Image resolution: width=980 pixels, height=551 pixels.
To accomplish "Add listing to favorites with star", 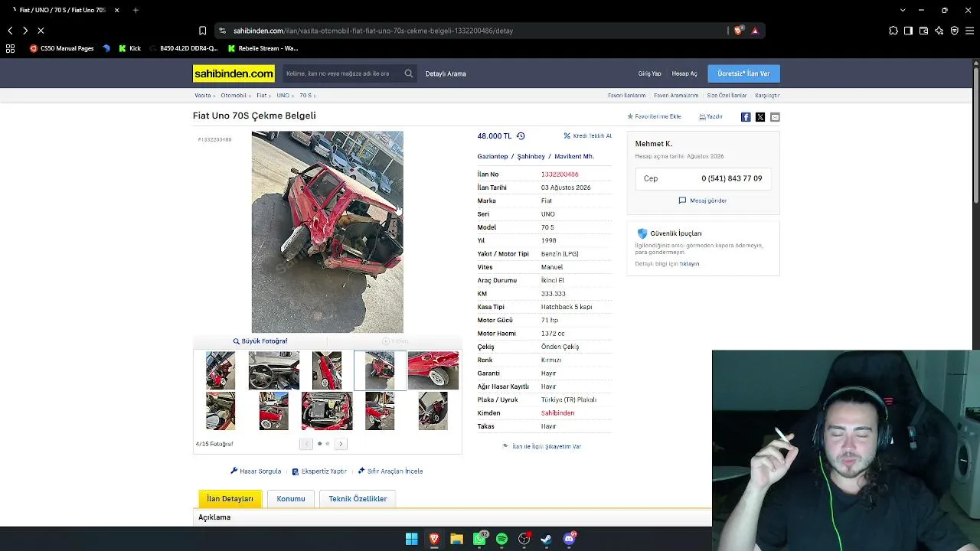I will click(x=654, y=116).
